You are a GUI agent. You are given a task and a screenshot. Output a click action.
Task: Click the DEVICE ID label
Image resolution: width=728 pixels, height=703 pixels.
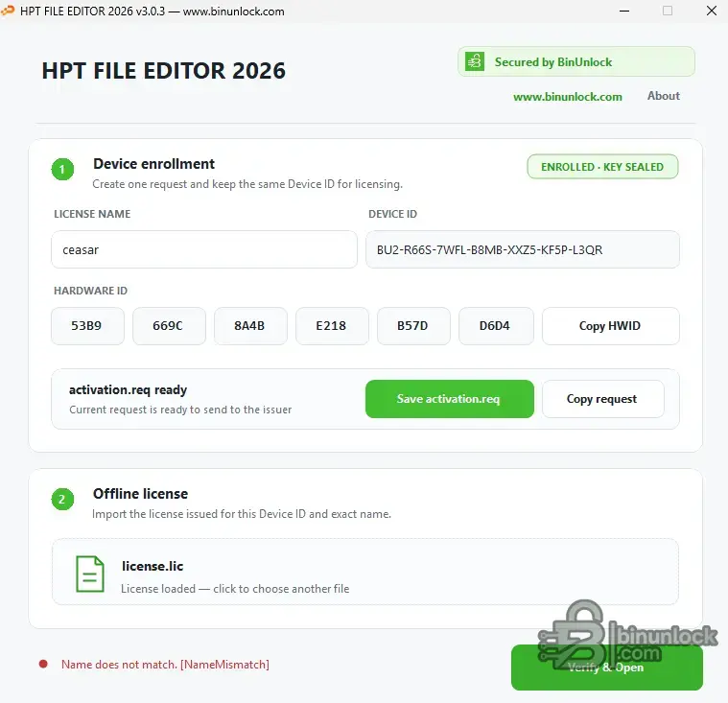(392, 214)
